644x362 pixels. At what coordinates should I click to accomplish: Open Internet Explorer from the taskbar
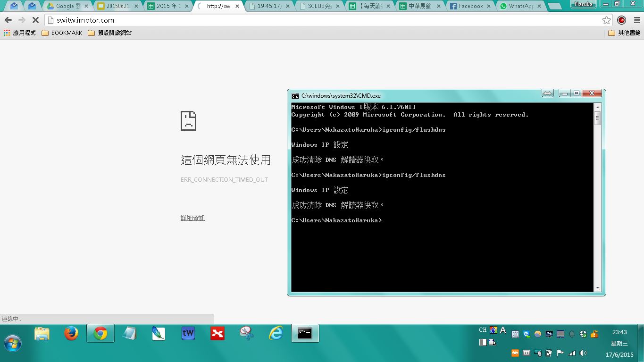tap(276, 334)
